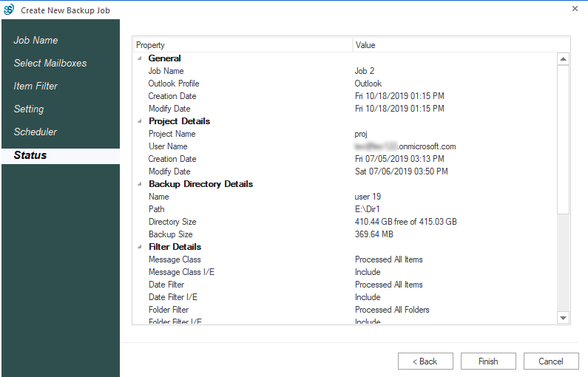
Task: Select the Folder Filter row
Action: pyautogui.click(x=345, y=310)
